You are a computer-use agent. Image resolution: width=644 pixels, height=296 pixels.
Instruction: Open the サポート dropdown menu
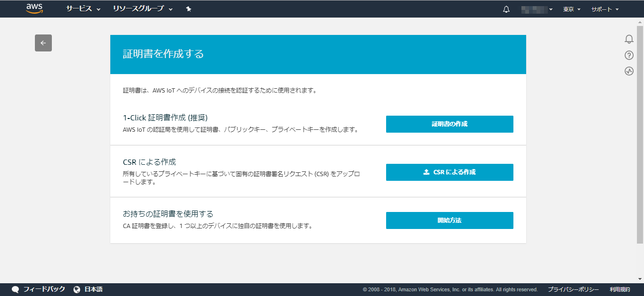coord(605,9)
